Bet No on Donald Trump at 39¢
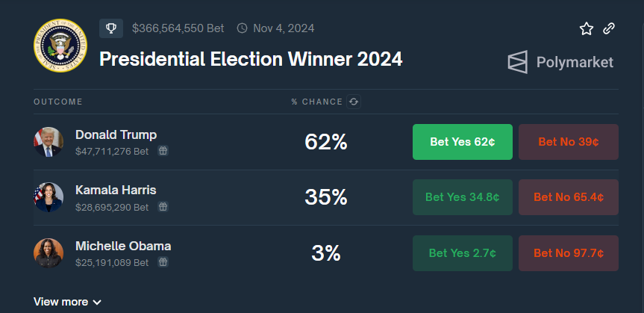The image size is (644, 313). point(569,142)
